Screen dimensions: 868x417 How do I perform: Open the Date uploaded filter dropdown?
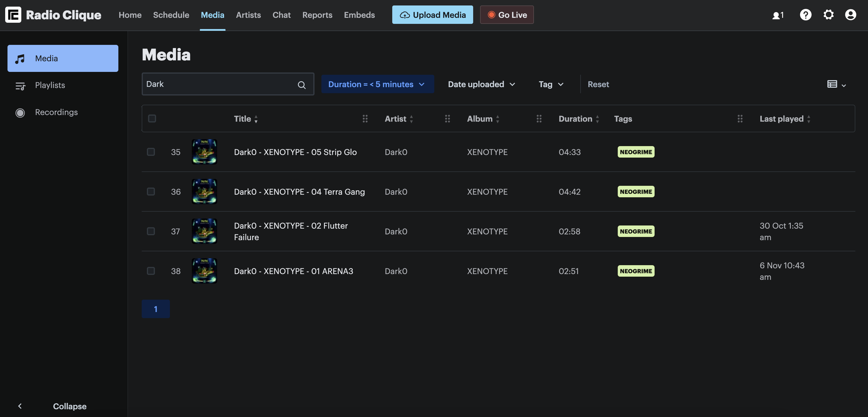click(x=481, y=84)
